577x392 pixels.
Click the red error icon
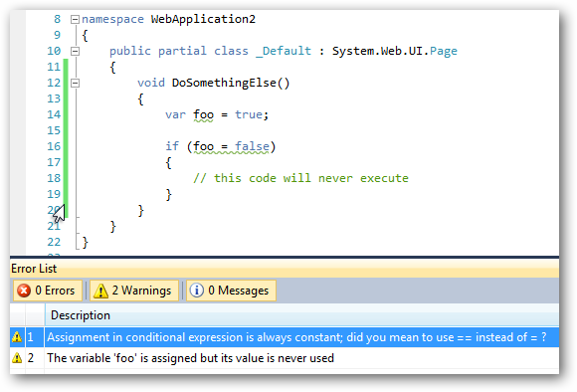click(24, 291)
